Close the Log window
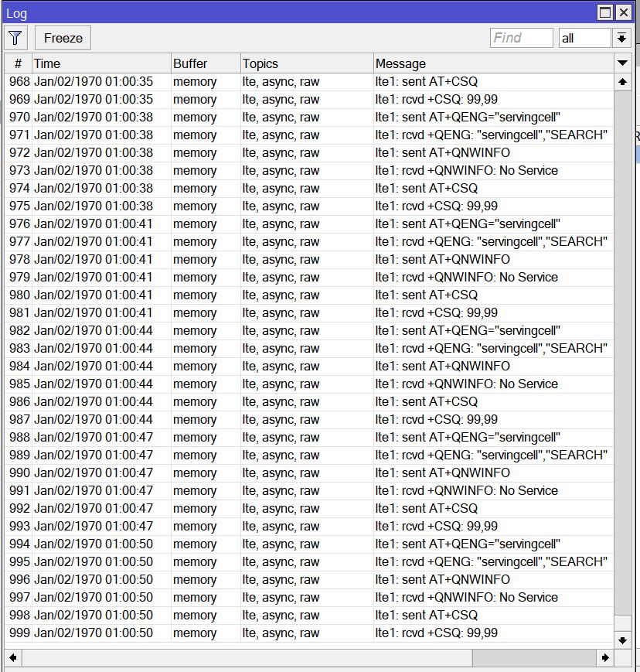The image size is (640, 672). (624, 12)
